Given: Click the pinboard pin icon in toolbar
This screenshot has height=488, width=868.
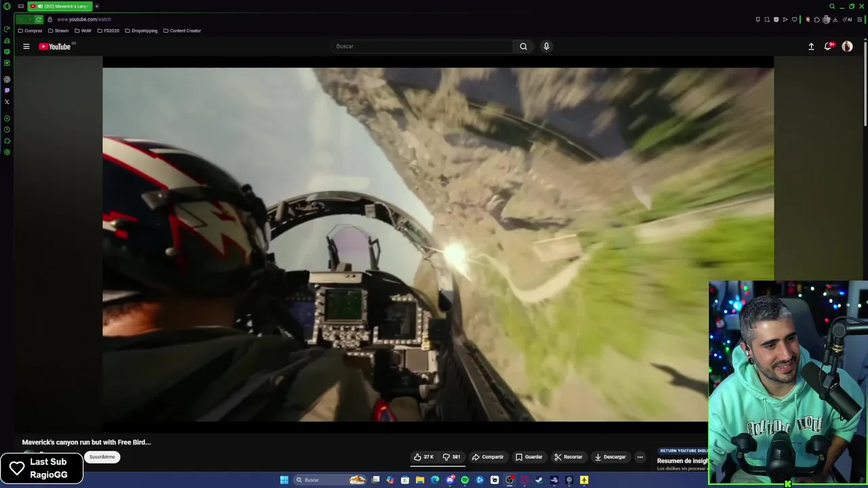Looking at the screenshot, I should pos(757,20).
